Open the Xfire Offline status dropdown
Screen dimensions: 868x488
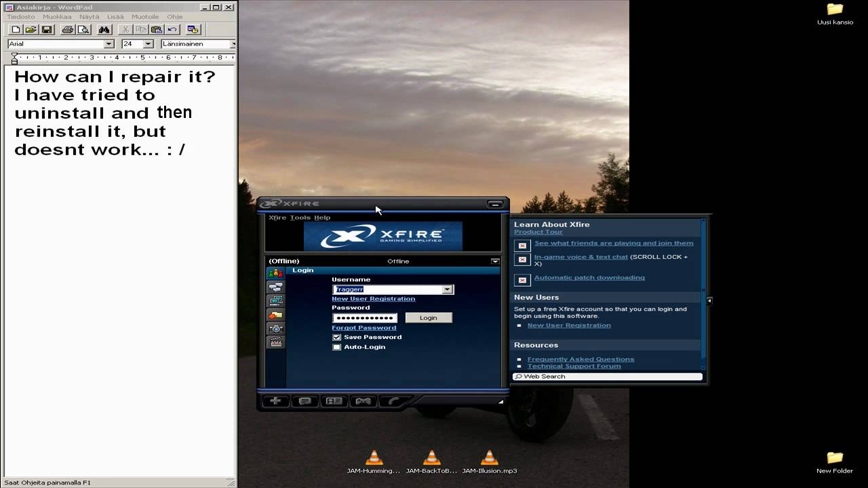(495, 261)
